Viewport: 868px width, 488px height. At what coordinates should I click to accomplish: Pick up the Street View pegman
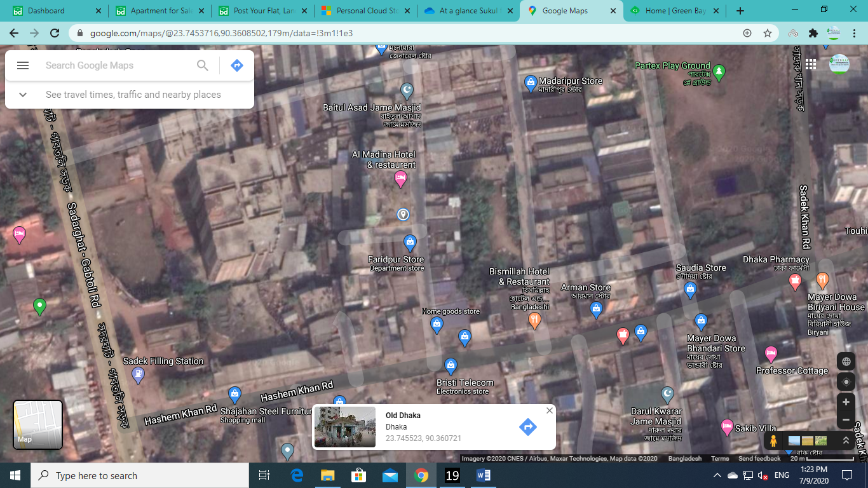pos(773,440)
